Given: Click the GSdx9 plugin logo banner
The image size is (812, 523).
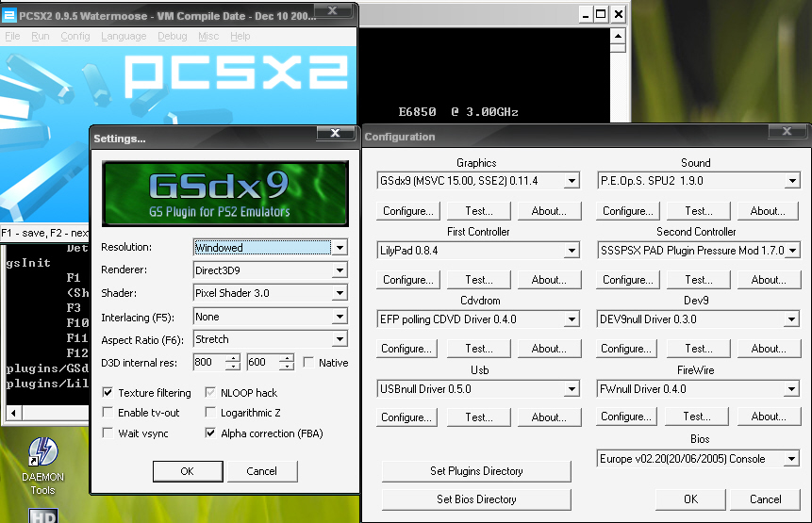Looking at the screenshot, I should click(x=225, y=193).
